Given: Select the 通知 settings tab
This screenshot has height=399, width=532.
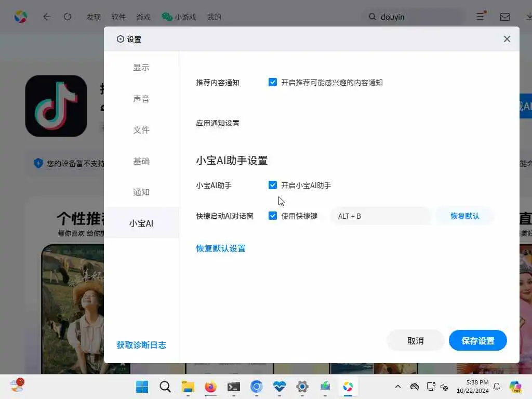Looking at the screenshot, I should pos(141,192).
